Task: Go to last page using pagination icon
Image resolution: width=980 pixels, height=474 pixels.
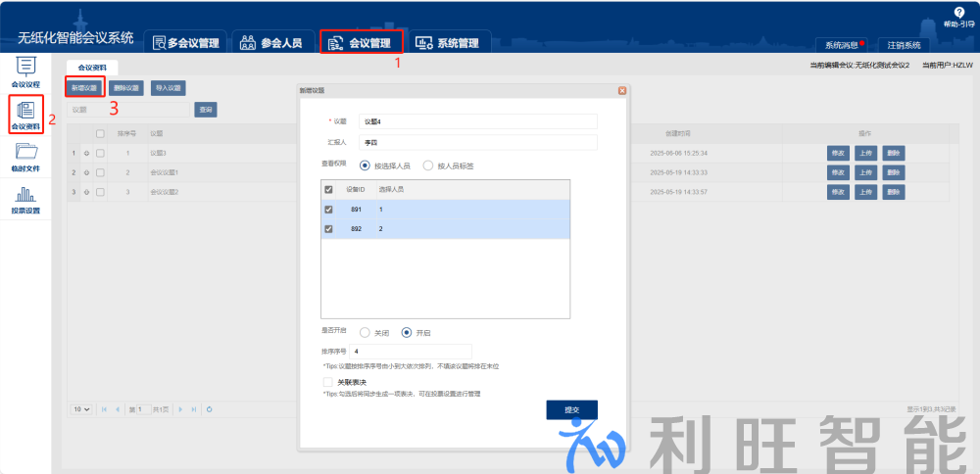Action: coord(194,409)
